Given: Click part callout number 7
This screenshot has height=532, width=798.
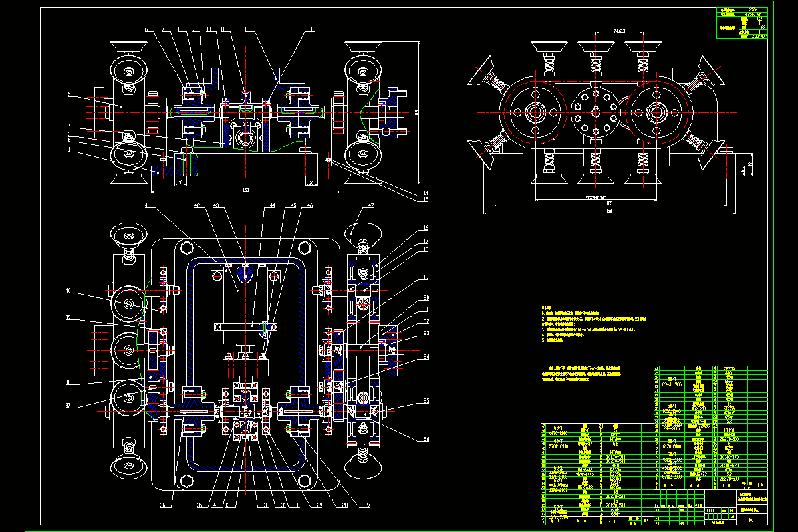Looking at the screenshot, I should tap(164, 29).
